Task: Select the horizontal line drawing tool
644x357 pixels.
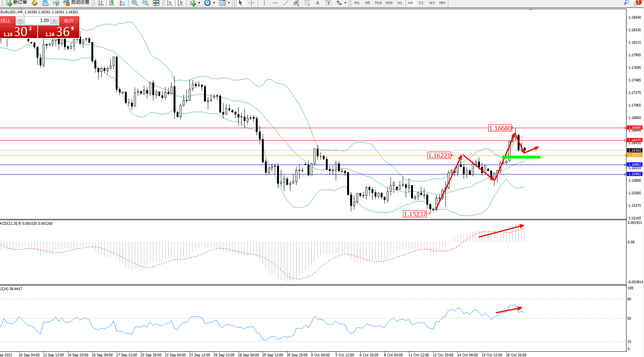Action: (275, 3)
